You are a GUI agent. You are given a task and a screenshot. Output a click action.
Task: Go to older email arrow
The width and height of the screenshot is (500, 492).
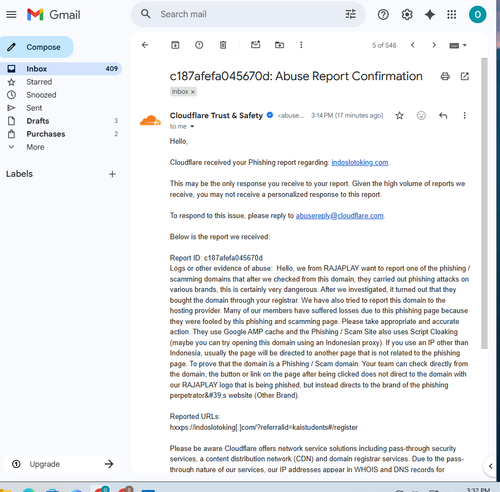pos(434,45)
